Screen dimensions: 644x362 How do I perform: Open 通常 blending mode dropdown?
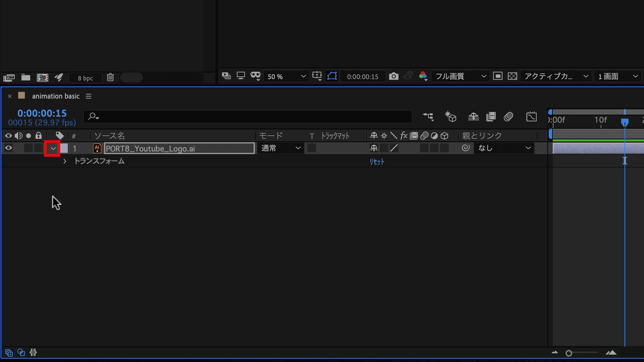click(x=281, y=148)
